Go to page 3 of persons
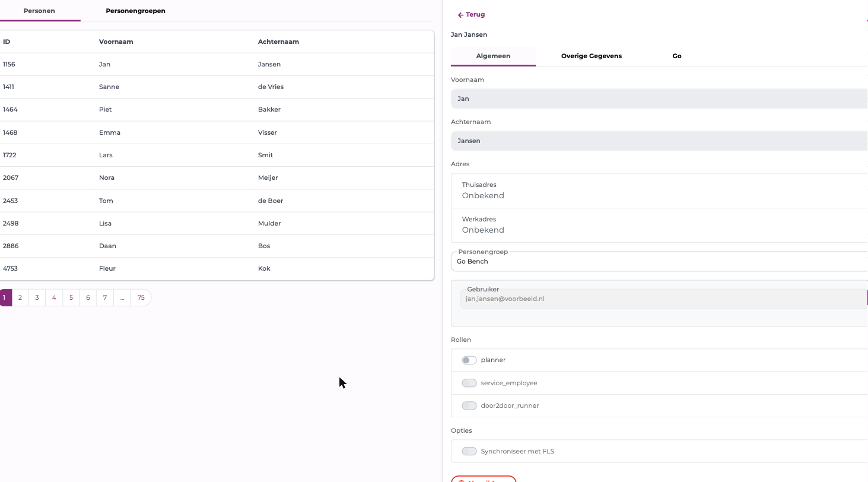The image size is (868, 482). click(x=37, y=297)
